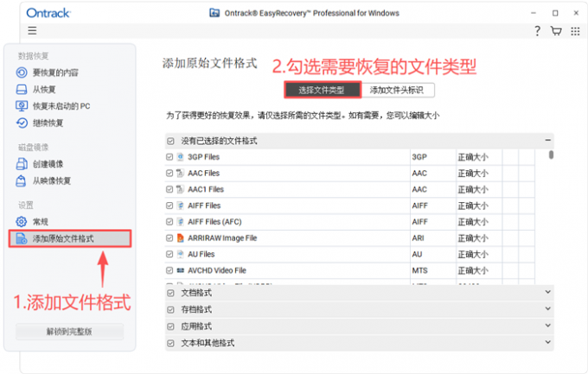Screen dimensions: 588x374
Task: Click the AAC Files file type icon
Action: (x=181, y=173)
